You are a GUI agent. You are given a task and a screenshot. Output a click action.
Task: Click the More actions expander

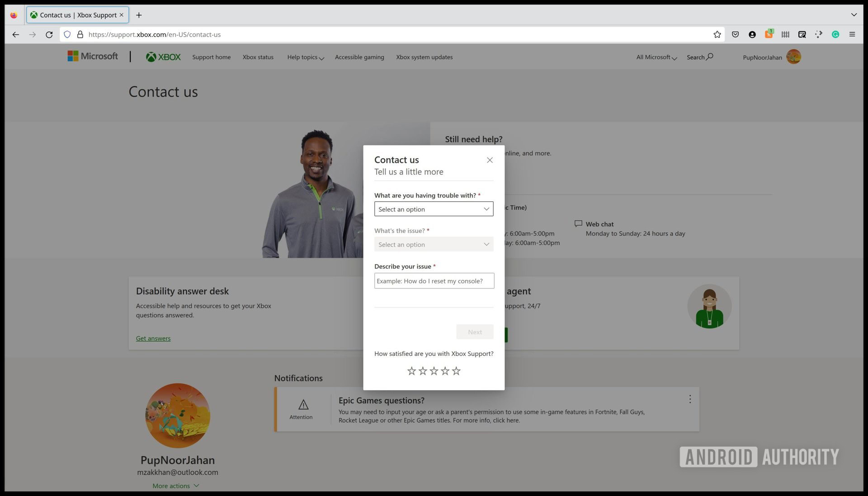click(x=177, y=485)
